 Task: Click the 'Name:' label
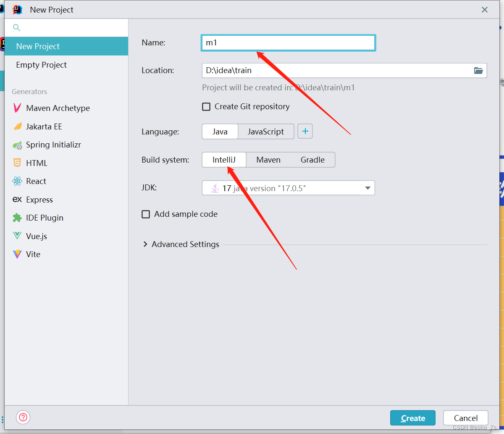tap(154, 42)
